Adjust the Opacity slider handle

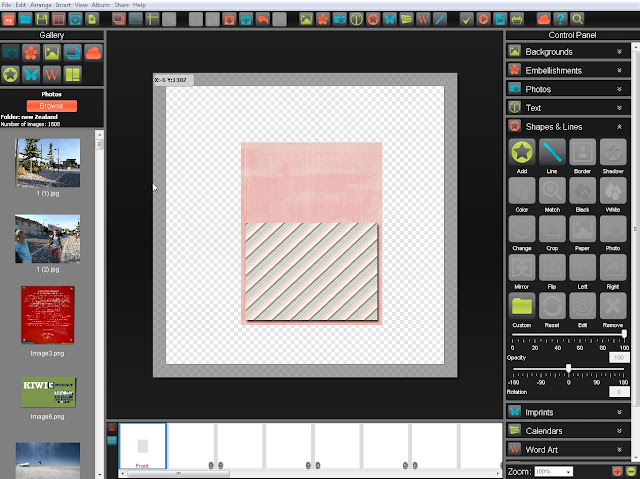pyautogui.click(x=624, y=334)
